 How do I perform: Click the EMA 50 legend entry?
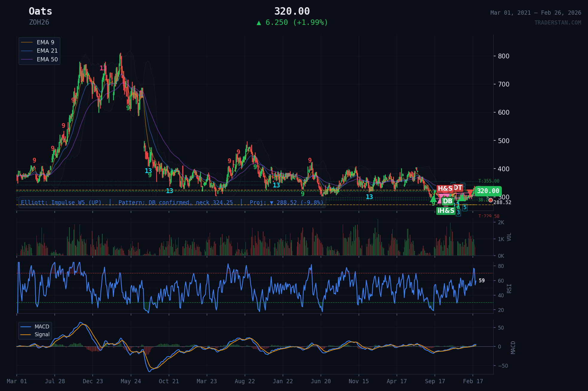47,59
